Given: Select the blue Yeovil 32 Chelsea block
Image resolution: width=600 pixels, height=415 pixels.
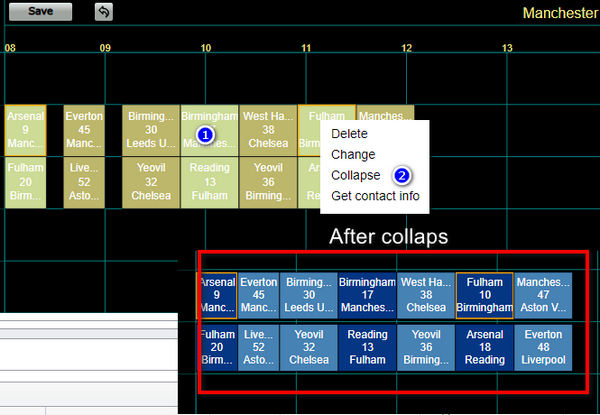Looking at the screenshot, I should click(x=309, y=348).
